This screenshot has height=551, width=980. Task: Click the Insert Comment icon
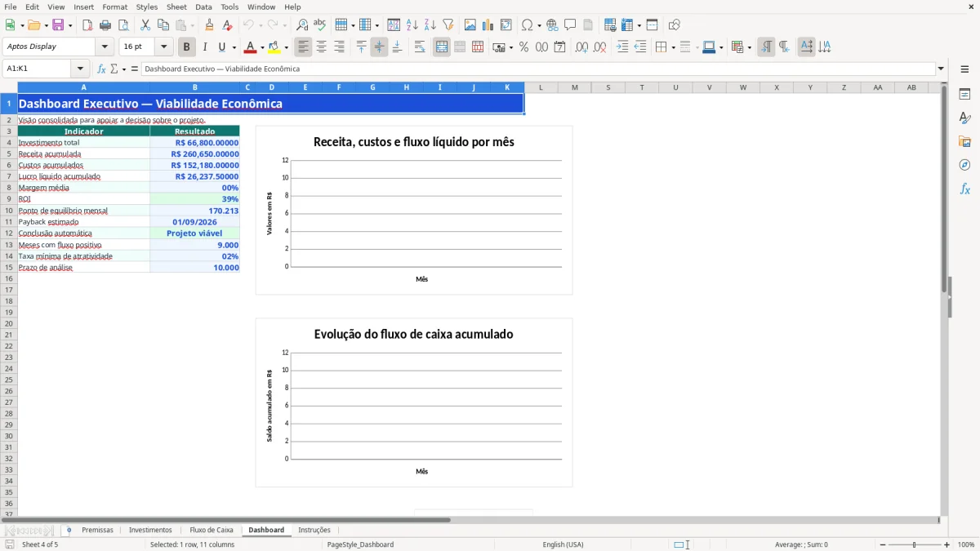[571, 25]
